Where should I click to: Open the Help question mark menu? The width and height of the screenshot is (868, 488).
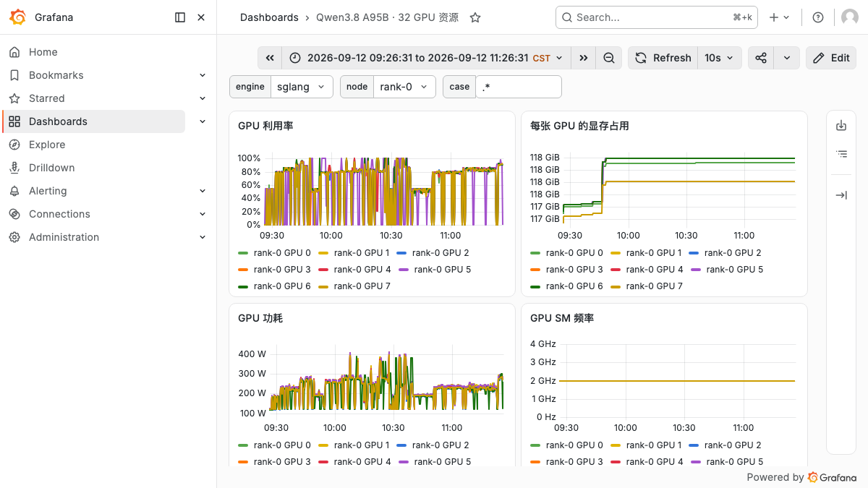click(x=818, y=17)
